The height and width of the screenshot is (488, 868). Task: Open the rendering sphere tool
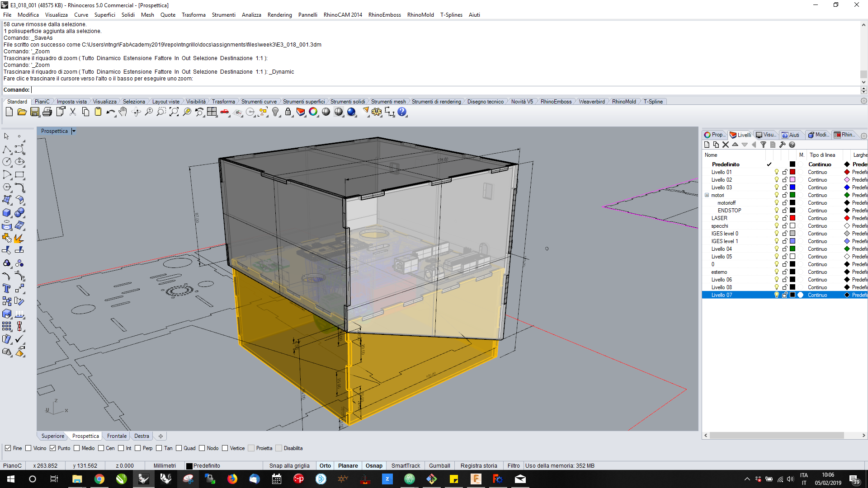[352, 112]
